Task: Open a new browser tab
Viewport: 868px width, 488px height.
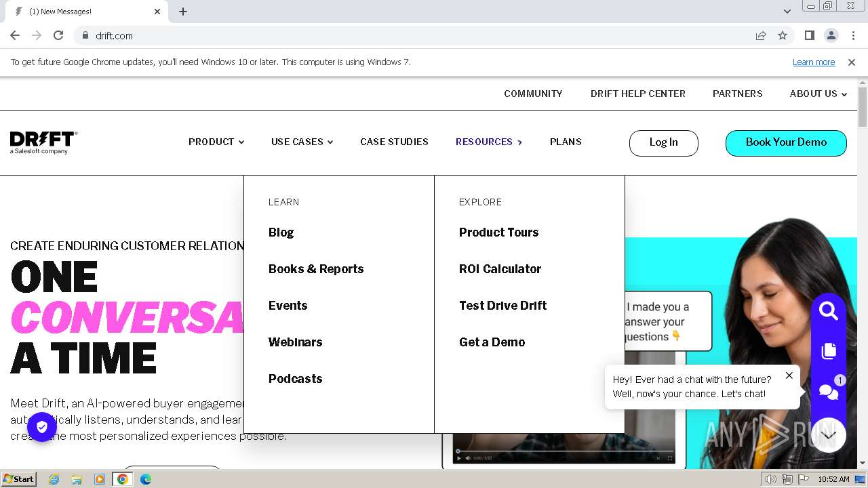Action: click(183, 12)
